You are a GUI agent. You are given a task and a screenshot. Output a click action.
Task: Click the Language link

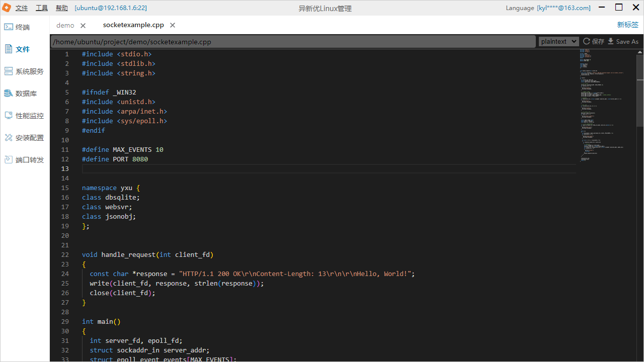coord(520,8)
